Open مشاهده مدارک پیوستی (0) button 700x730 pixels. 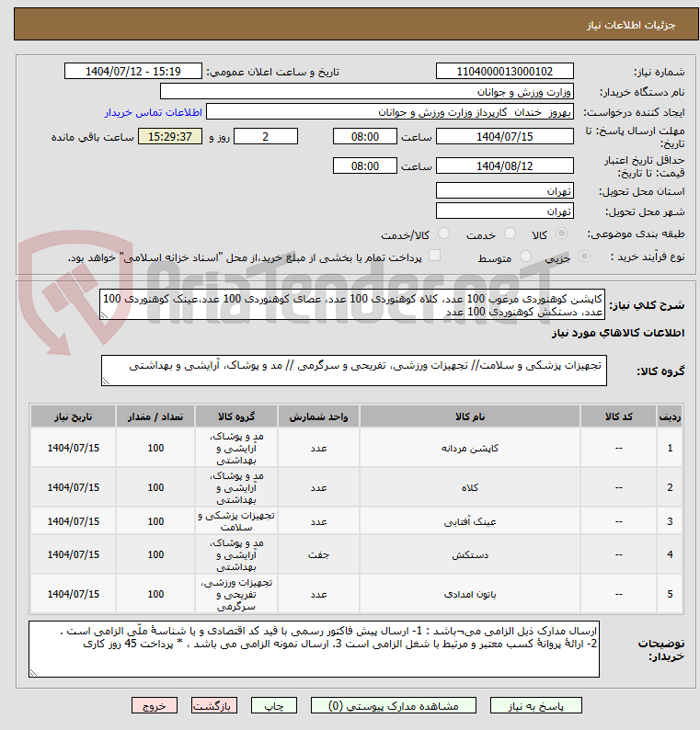click(x=393, y=705)
